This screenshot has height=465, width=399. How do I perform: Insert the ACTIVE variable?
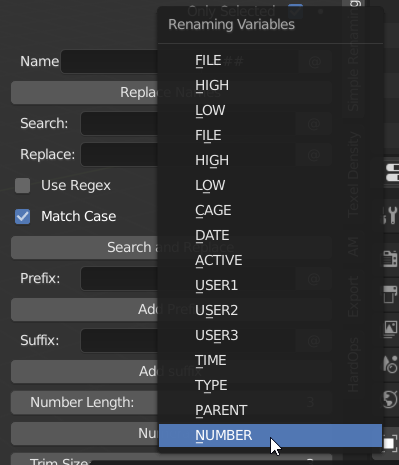click(270, 260)
